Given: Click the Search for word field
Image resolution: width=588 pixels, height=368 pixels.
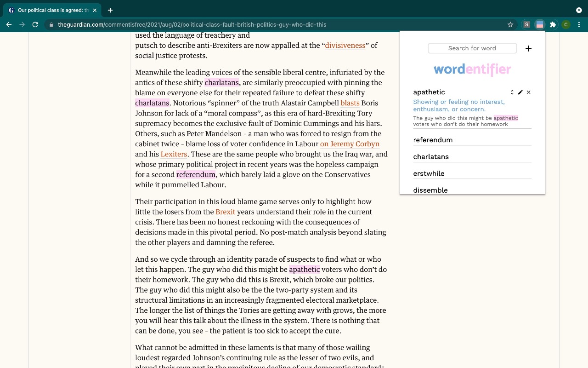Looking at the screenshot, I should click(472, 48).
